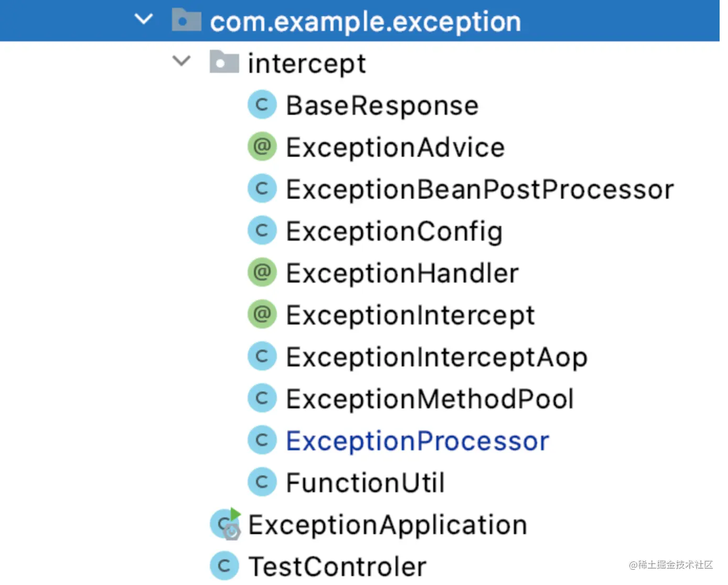Select ExceptionBeanPostProcessor in the tree
728x585 pixels.
point(479,189)
